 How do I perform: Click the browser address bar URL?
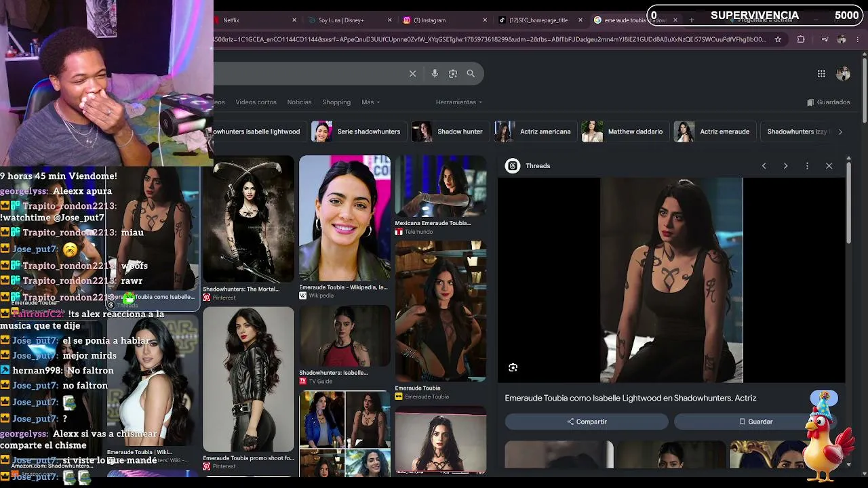(490, 39)
